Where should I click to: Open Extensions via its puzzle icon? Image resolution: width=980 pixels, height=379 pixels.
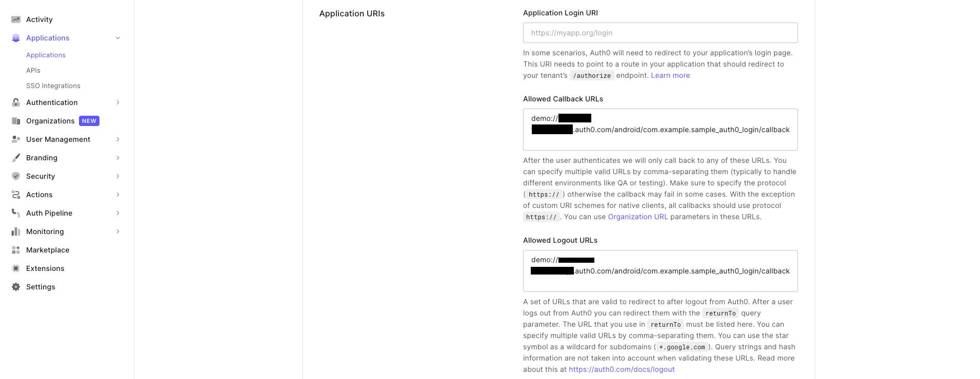[x=16, y=268]
